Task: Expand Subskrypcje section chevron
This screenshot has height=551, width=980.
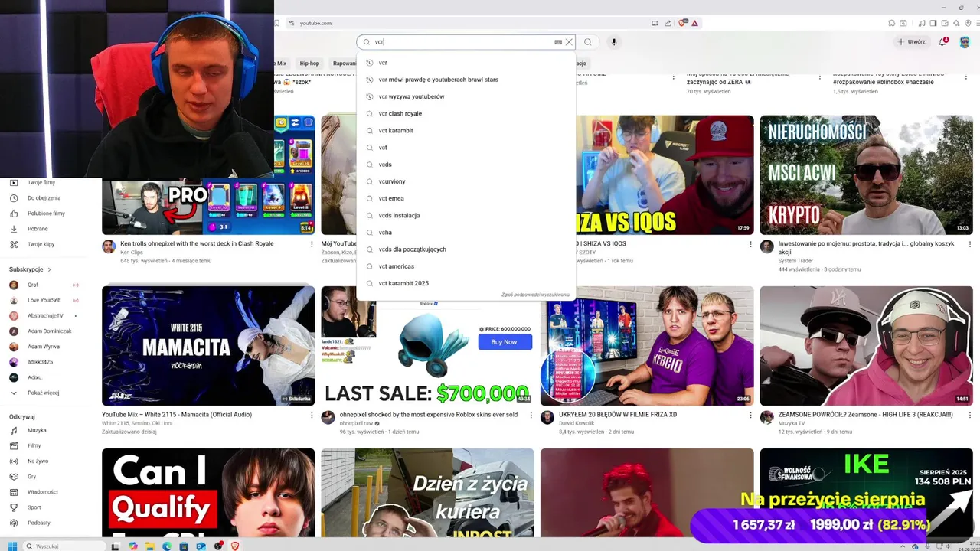Action: (49, 269)
